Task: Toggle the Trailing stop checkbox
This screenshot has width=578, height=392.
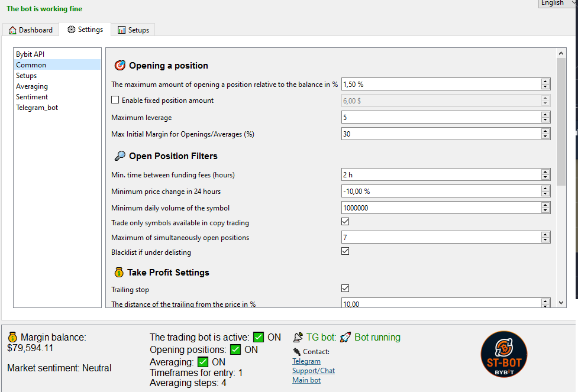Action: tap(345, 288)
